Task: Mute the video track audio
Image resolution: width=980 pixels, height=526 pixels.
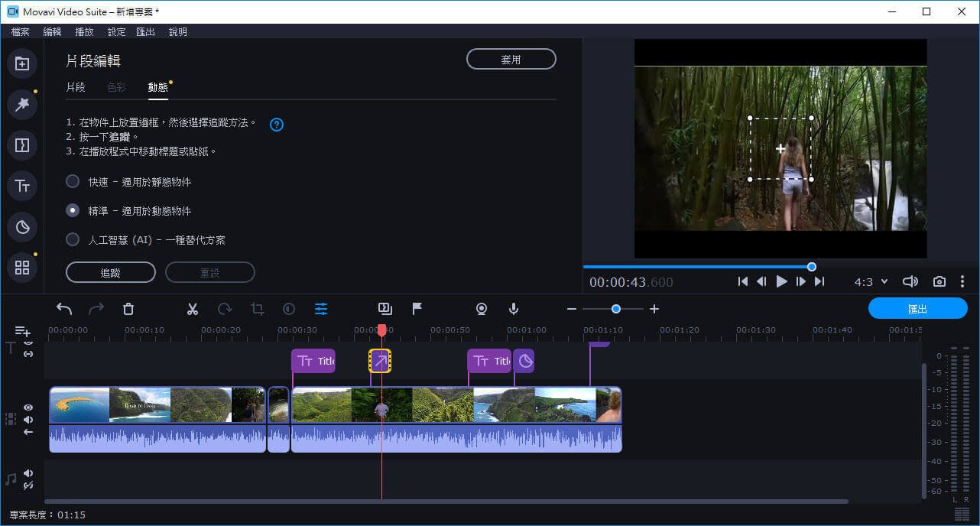Action: [x=28, y=420]
